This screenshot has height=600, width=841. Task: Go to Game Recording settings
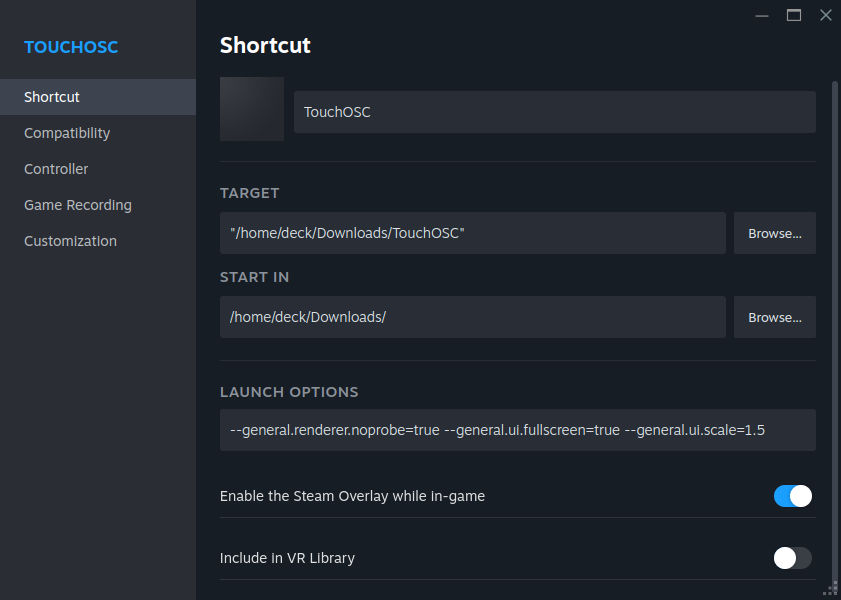(x=78, y=205)
